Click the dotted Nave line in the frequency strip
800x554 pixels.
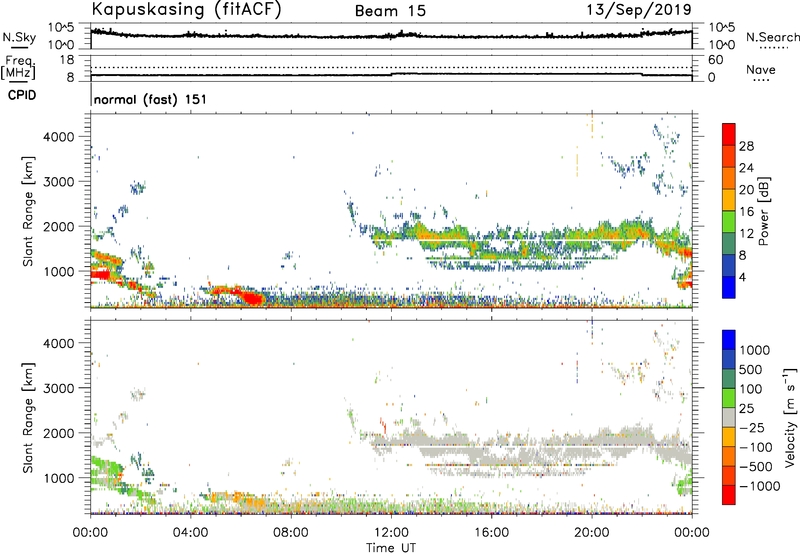point(391,67)
